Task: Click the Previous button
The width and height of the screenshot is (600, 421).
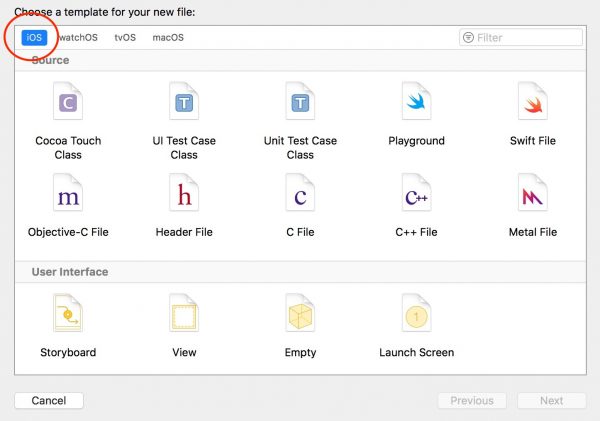Action: [x=472, y=401]
